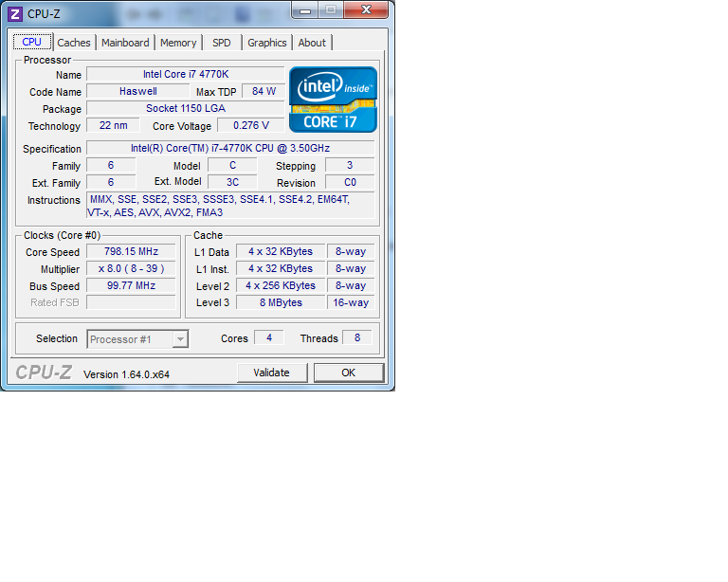
Task: Click the Core Voltage value 0.276 V
Action: (x=251, y=125)
